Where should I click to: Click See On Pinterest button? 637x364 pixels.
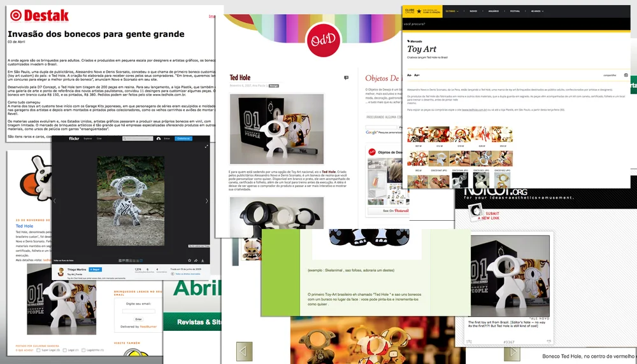point(387,211)
